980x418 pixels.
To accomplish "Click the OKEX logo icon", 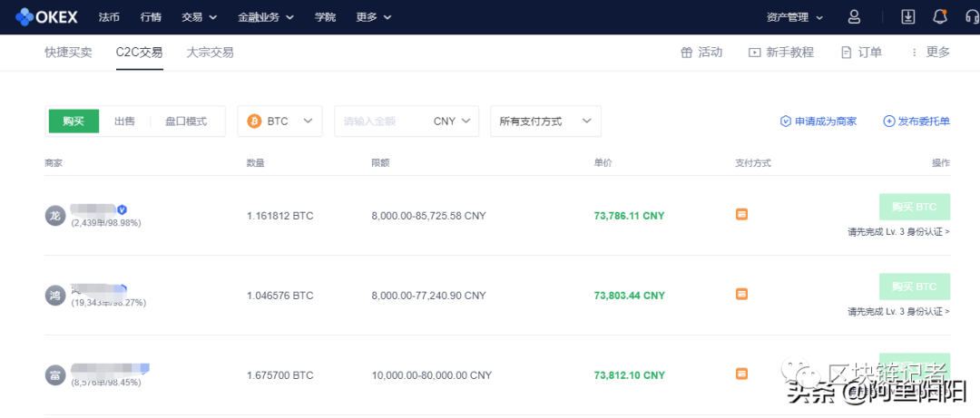I will (24, 17).
